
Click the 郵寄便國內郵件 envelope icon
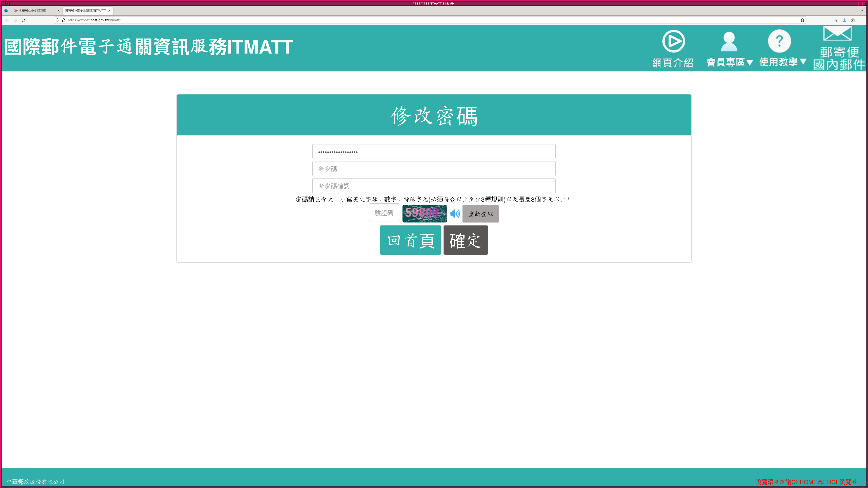[837, 34]
